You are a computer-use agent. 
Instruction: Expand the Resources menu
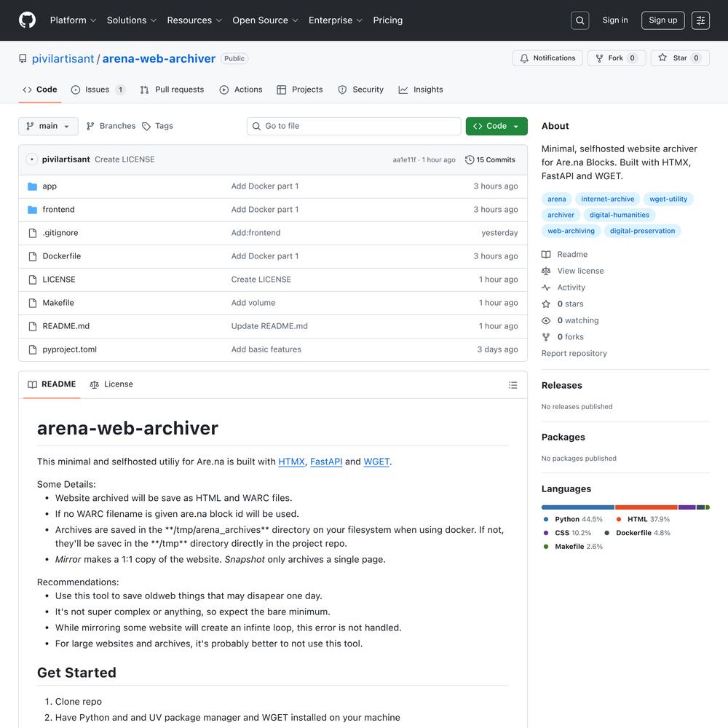tap(194, 20)
